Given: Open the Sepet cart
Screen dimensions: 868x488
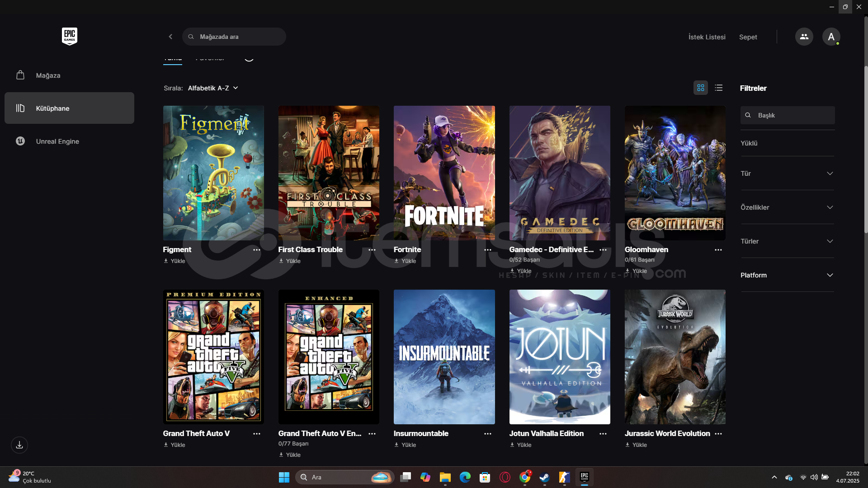Looking at the screenshot, I should (748, 37).
